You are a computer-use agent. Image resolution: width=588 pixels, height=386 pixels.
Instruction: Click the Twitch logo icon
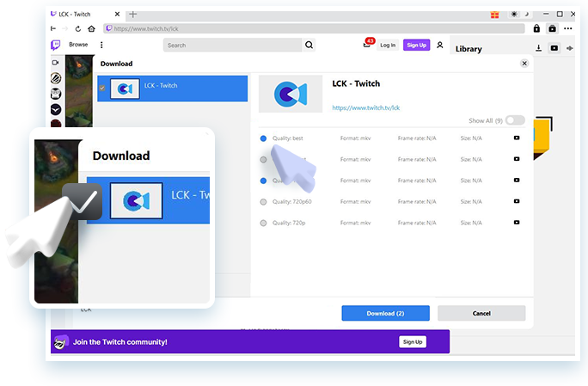56,45
